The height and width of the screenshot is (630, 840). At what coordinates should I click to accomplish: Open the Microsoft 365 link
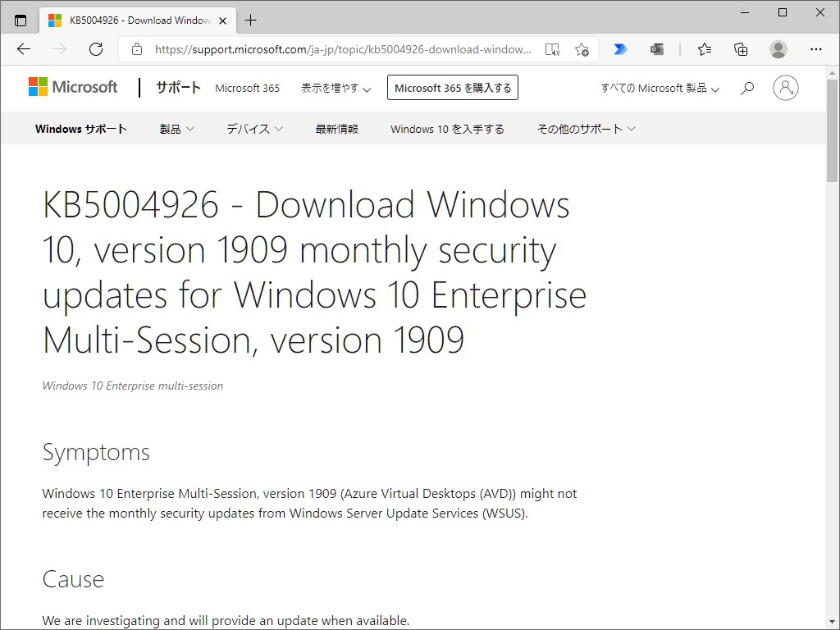[x=248, y=88]
